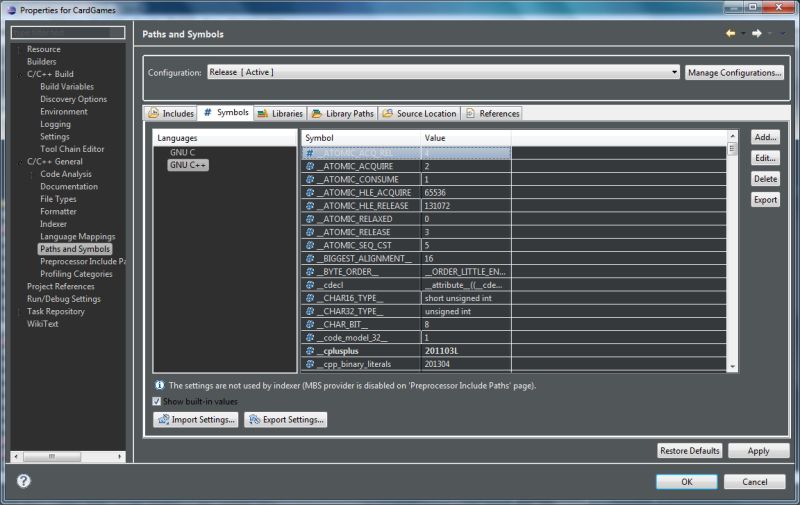Viewport: 800px width, 505px height.
Task: Expand the Resource tree node
Action: (x=19, y=49)
